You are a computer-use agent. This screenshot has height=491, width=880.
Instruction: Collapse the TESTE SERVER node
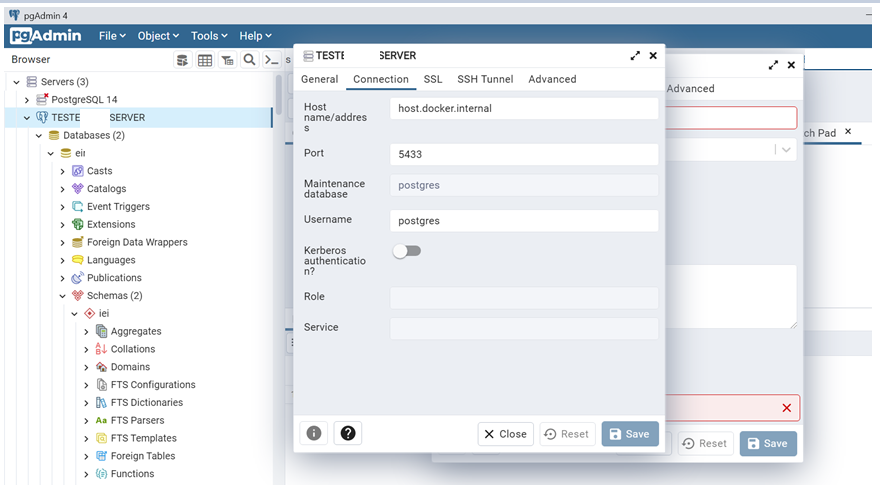(26, 118)
